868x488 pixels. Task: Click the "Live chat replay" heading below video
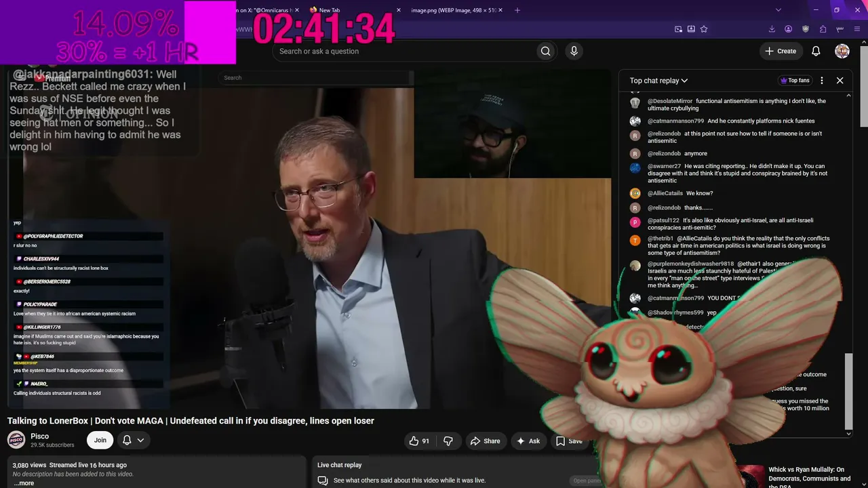(339, 465)
